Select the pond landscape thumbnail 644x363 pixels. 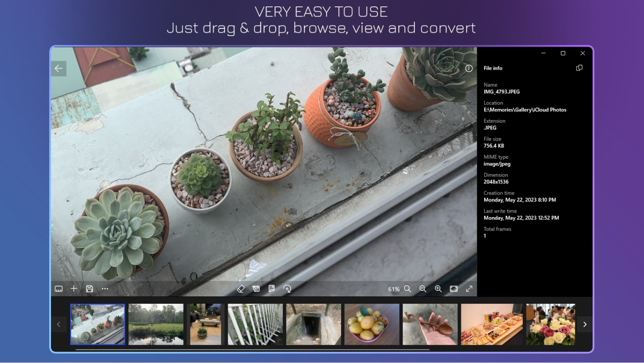click(x=156, y=324)
